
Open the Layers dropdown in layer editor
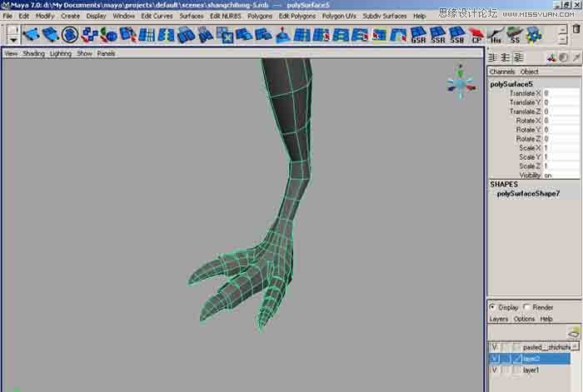(x=498, y=319)
